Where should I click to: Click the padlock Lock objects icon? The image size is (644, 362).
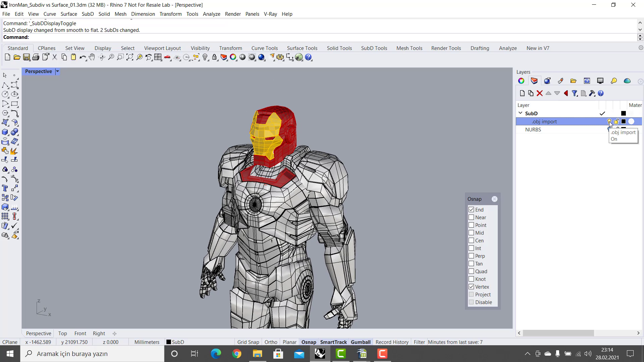coord(214,57)
